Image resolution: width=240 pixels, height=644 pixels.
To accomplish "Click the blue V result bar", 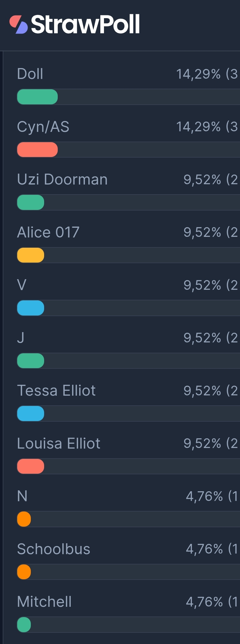I will tap(31, 308).
